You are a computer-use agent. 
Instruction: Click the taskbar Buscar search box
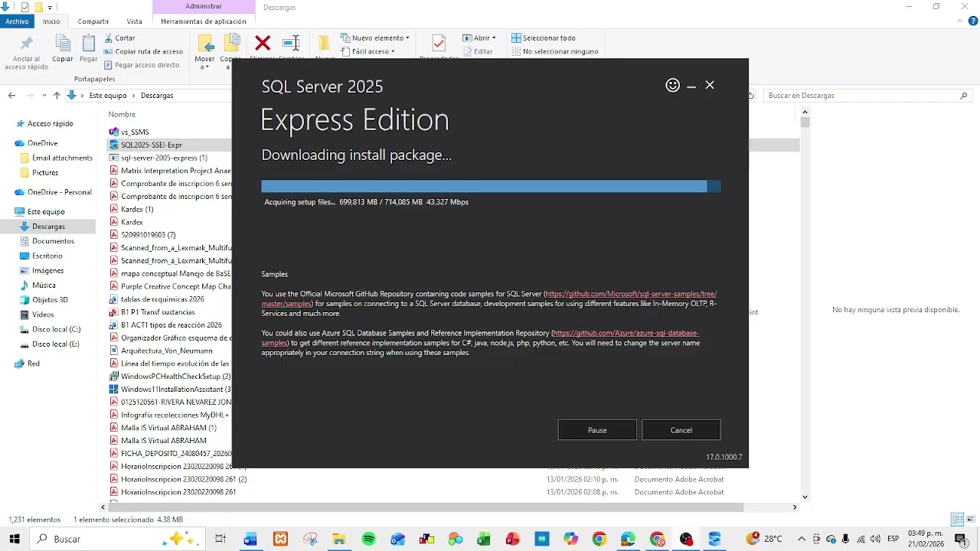click(x=117, y=539)
